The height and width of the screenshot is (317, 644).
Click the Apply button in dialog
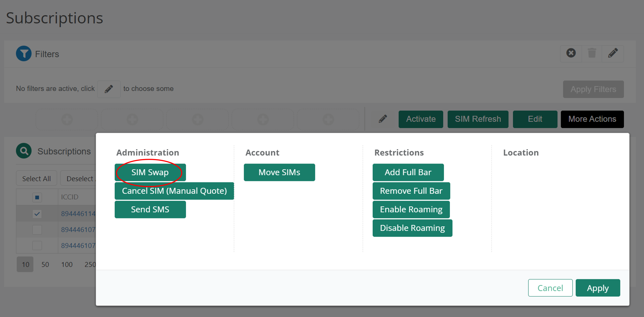tap(598, 288)
